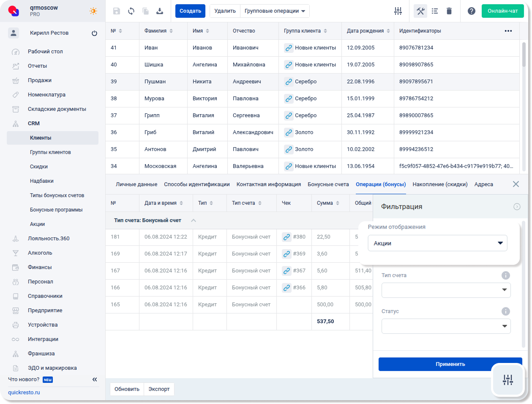Open the quickresto.ru link
The width and height of the screenshot is (532, 404).
point(24,393)
